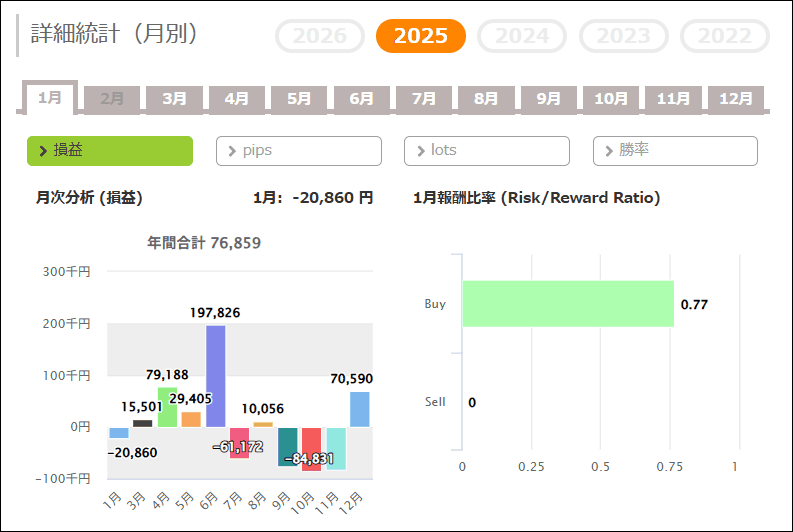This screenshot has height=532, width=793.
Task: Click the blue 12月 bar 70,590
Action: click(x=360, y=409)
